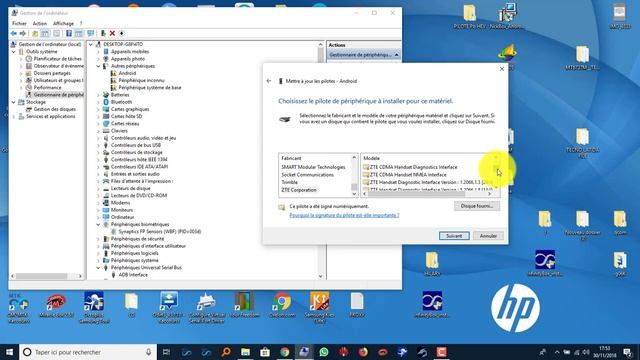
Task: Expand the Services et applications node
Action: (x=13, y=116)
